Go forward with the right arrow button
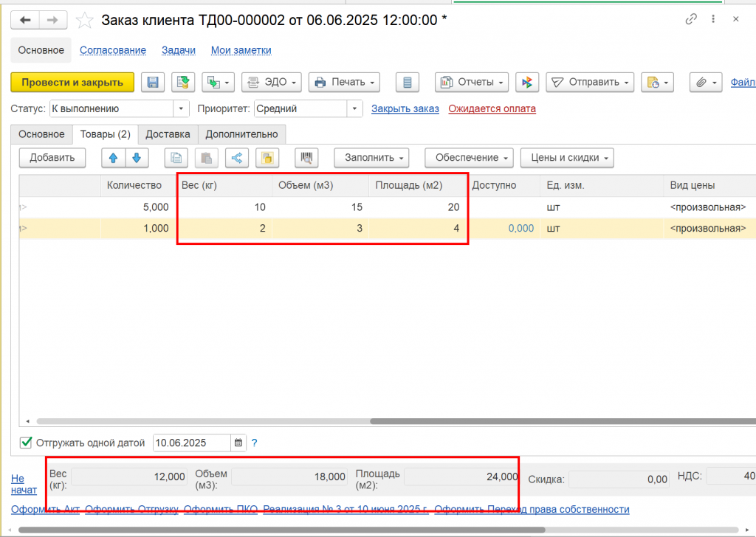The image size is (756, 537). pos(52,20)
